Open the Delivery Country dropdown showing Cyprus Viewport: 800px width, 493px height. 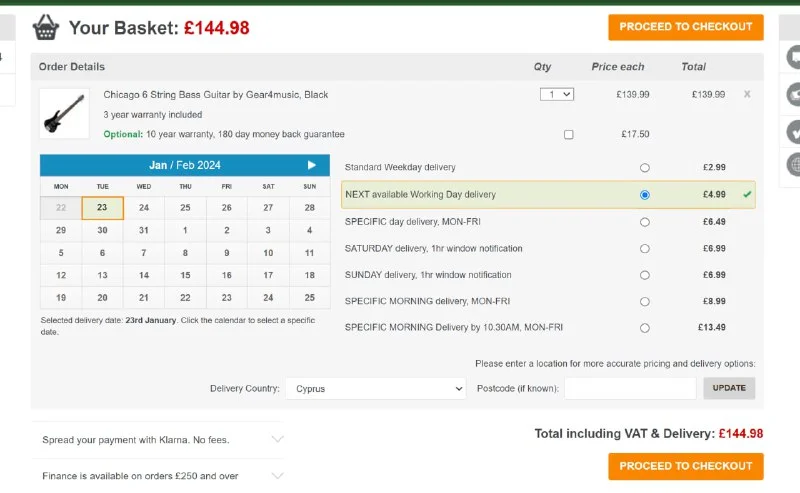[x=376, y=389]
